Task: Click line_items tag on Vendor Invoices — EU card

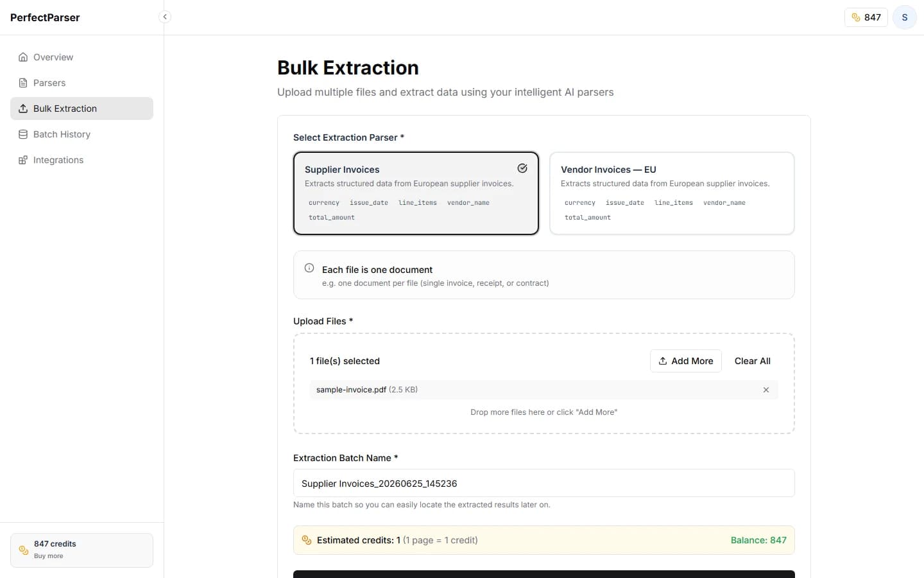Action: pyautogui.click(x=674, y=203)
